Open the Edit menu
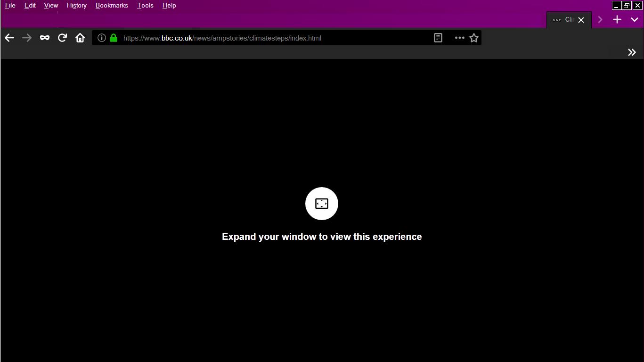The width and height of the screenshot is (644, 362). (30, 6)
